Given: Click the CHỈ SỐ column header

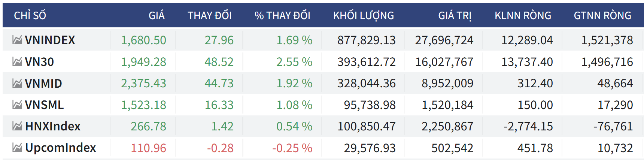Looking at the screenshot, I should click(x=30, y=15).
